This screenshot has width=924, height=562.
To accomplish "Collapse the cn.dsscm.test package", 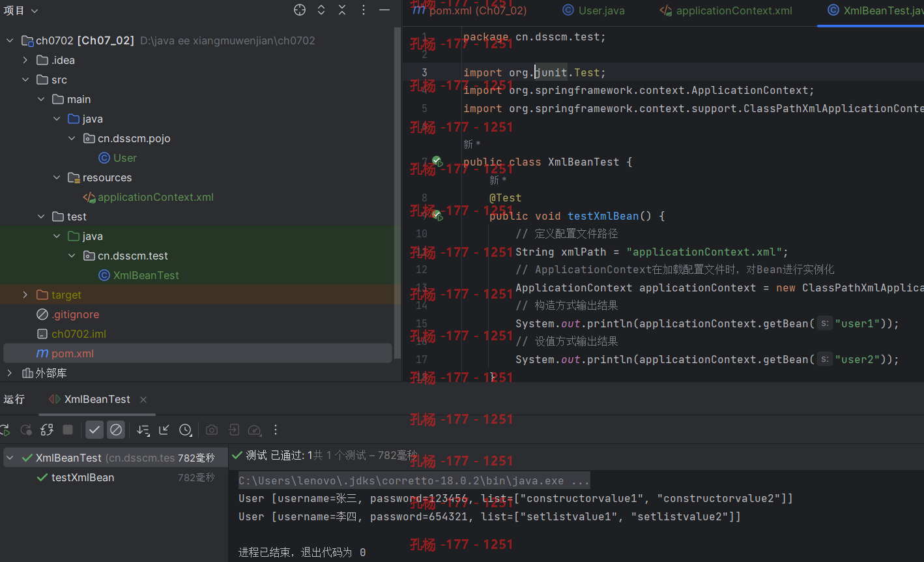I will [72, 256].
